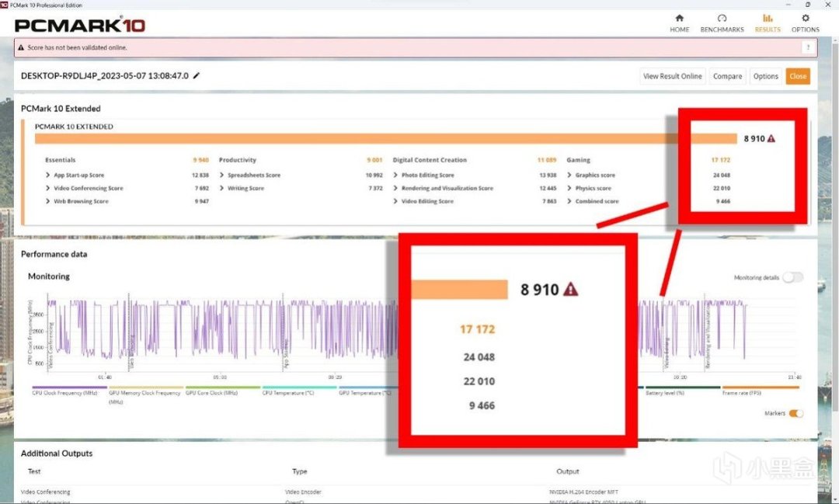Screen dimensions: 839x504
Task: Click the results bar chart icon
Action: coord(768,18)
